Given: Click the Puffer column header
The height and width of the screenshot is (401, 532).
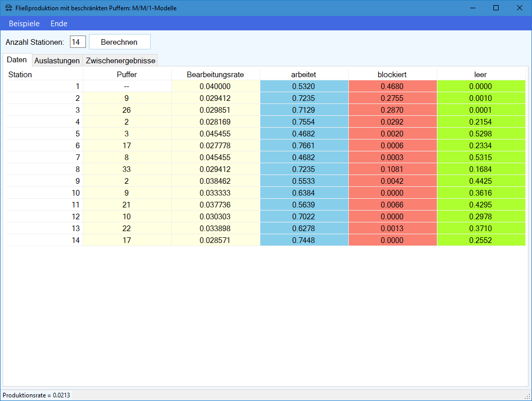Looking at the screenshot, I should tap(127, 75).
